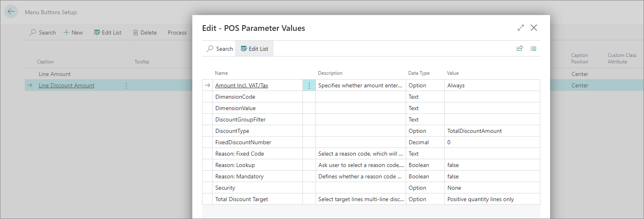644x219 pixels.
Task: Click 'Select target lines multi-line disc...' description
Action: click(361, 199)
